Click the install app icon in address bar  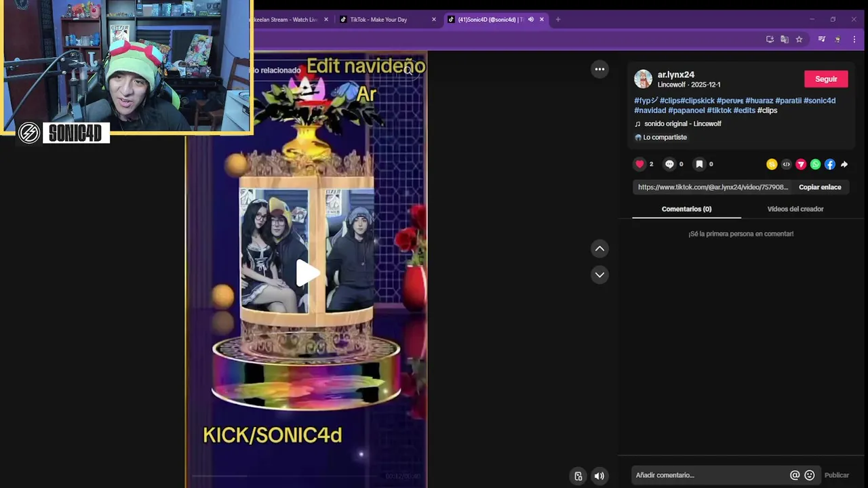(x=770, y=39)
